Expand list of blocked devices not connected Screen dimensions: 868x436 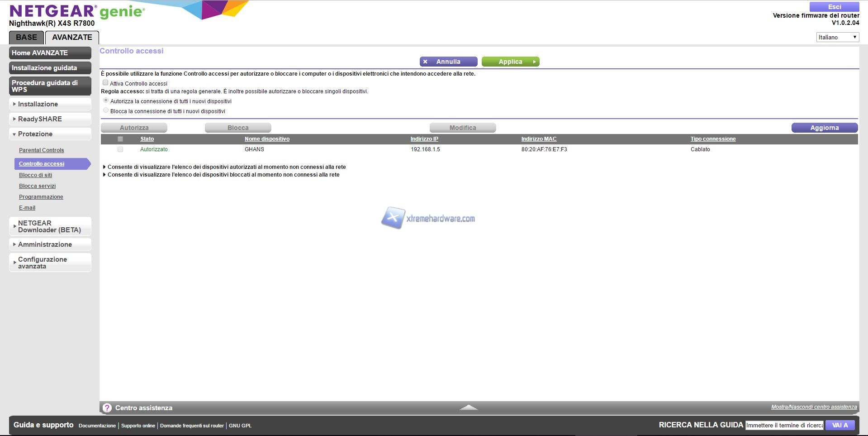pyautogui.click(x=223, y=175)
